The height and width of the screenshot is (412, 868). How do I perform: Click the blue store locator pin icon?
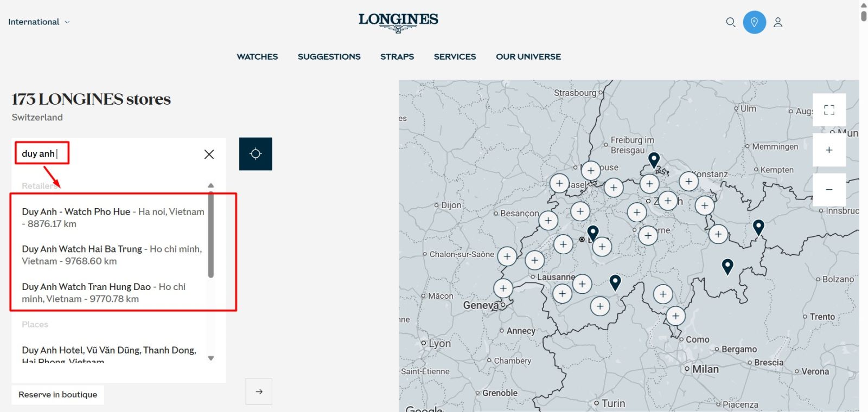(754, 22)
